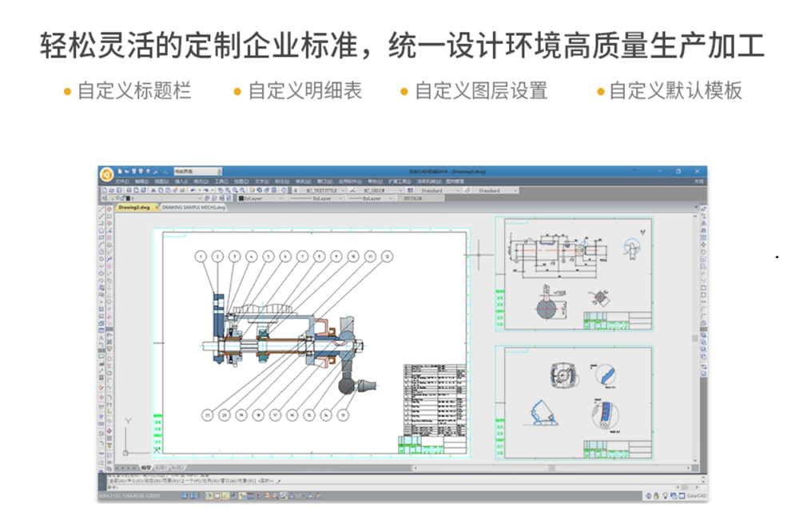Click the Copy icon beside scissors
This screenshot has width=799, height=532.
click(x=161, y=190)
